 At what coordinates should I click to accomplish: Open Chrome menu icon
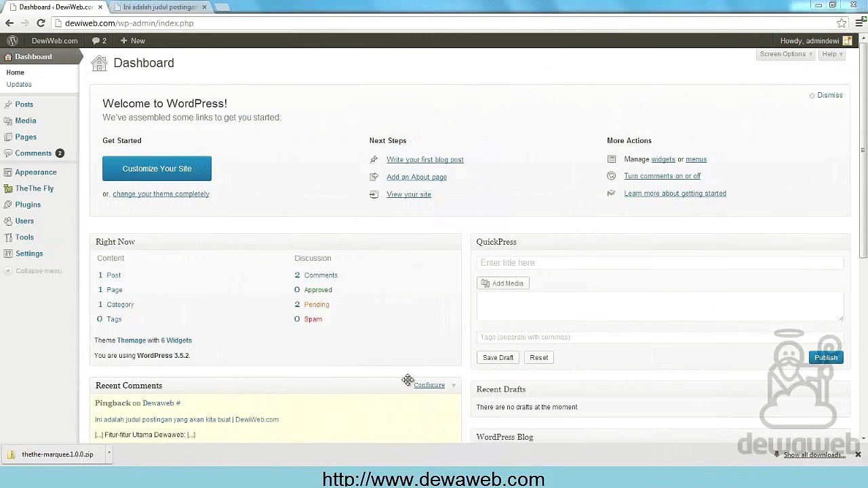859,23
